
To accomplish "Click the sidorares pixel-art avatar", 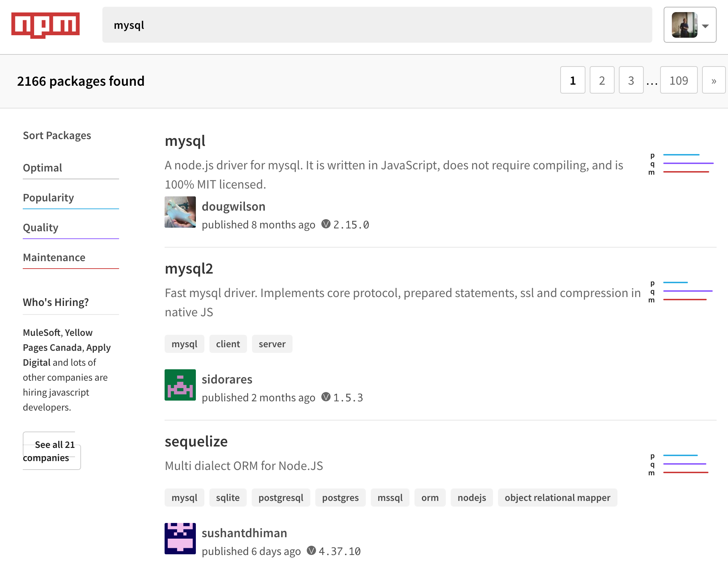I will (x=180, y=385).
